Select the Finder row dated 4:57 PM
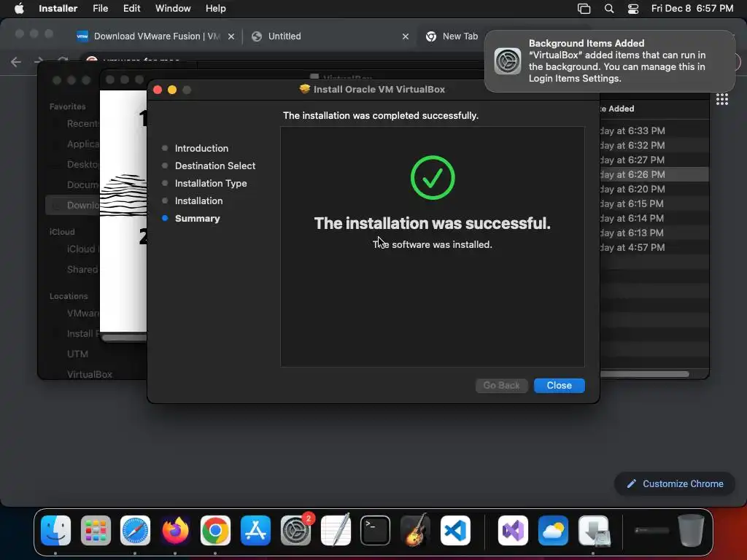Viewport: 747px width, 560px height. point(654,248)
